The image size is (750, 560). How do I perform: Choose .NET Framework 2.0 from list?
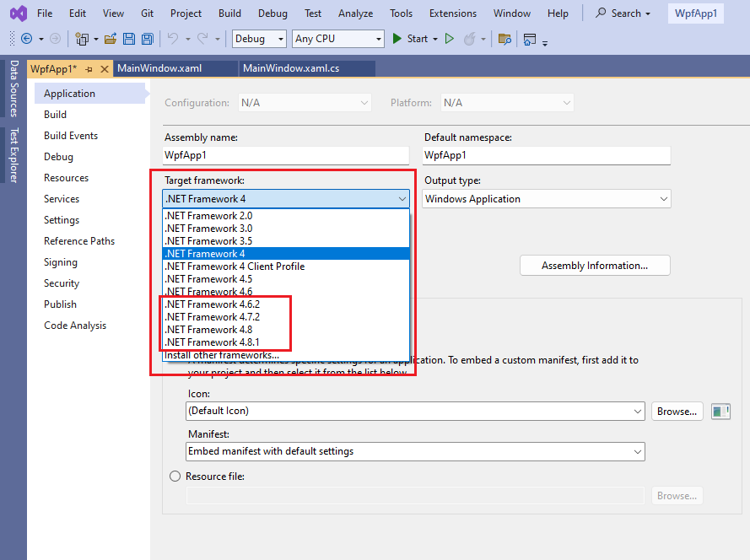(286, 216)
